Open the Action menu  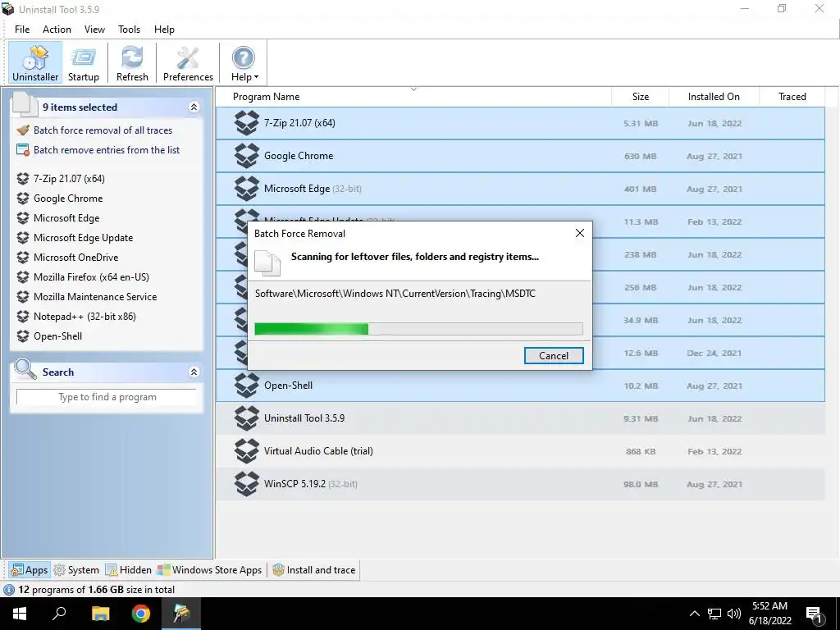(57, 30)
